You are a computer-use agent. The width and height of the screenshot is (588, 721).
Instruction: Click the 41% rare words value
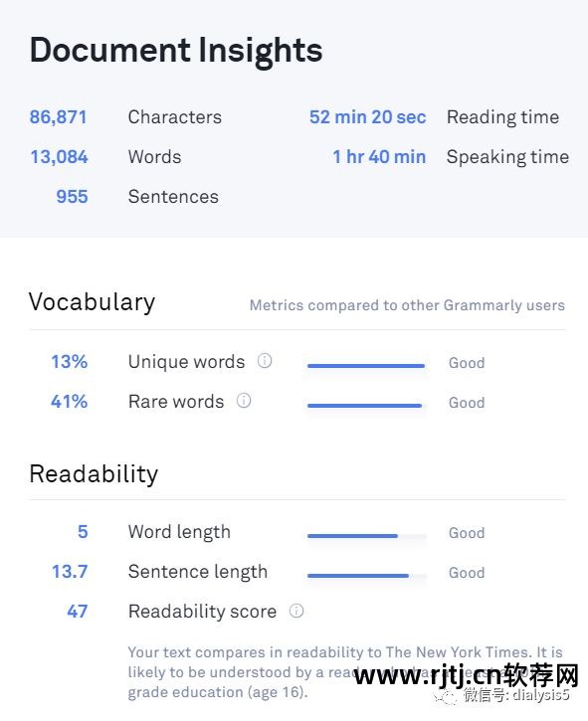[x=69, y=402]
